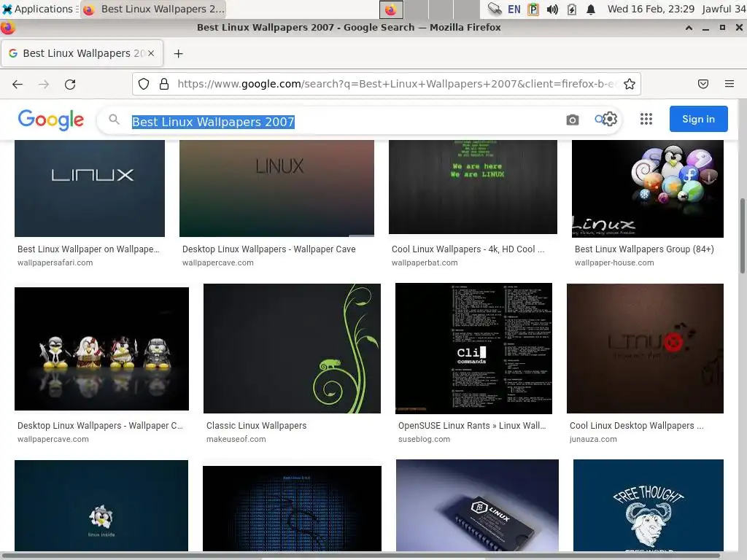Open the volume speaker tray icon
The image size is (747, 560).
coord(552,9)
